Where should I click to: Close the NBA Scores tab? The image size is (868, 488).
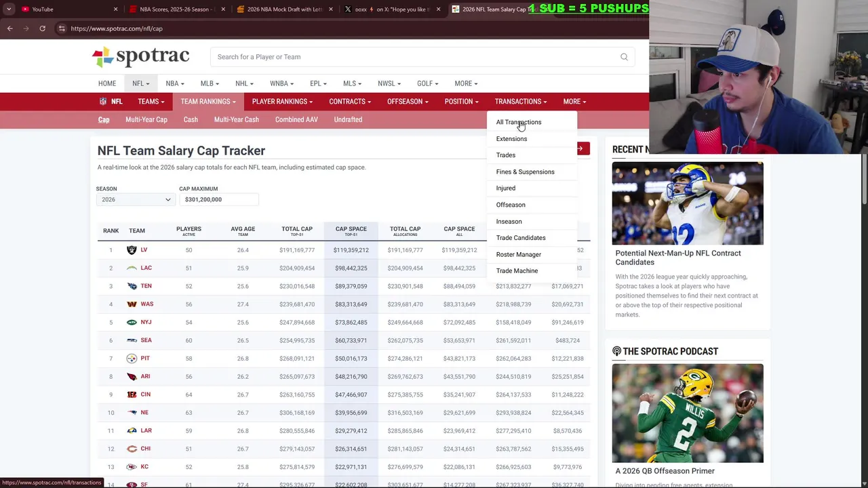[x=223, y=9]
